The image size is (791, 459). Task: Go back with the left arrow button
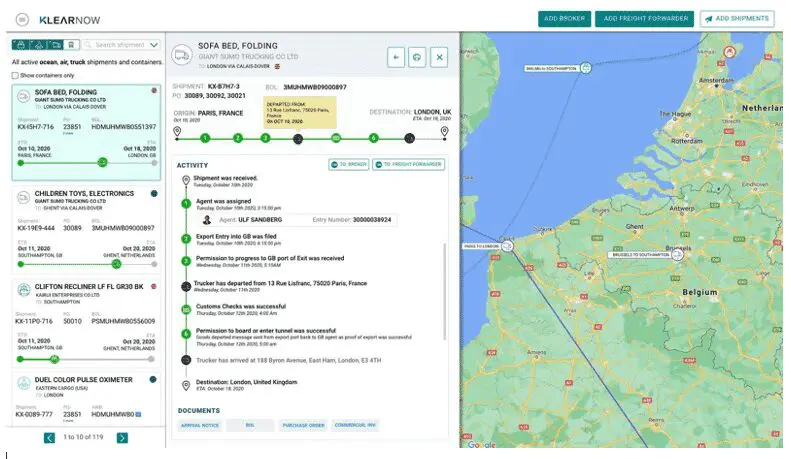(396, 57)
